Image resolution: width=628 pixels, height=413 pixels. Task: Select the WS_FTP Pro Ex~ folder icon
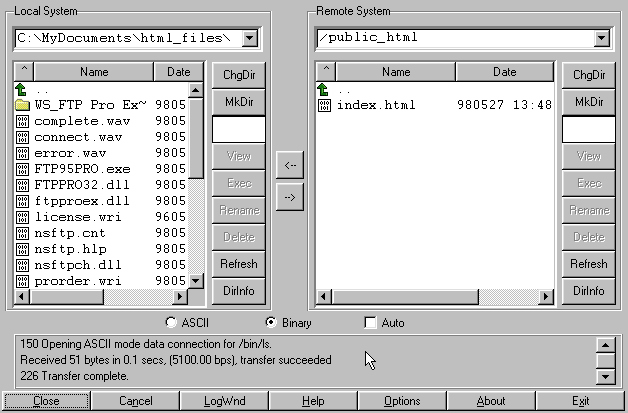22,105
